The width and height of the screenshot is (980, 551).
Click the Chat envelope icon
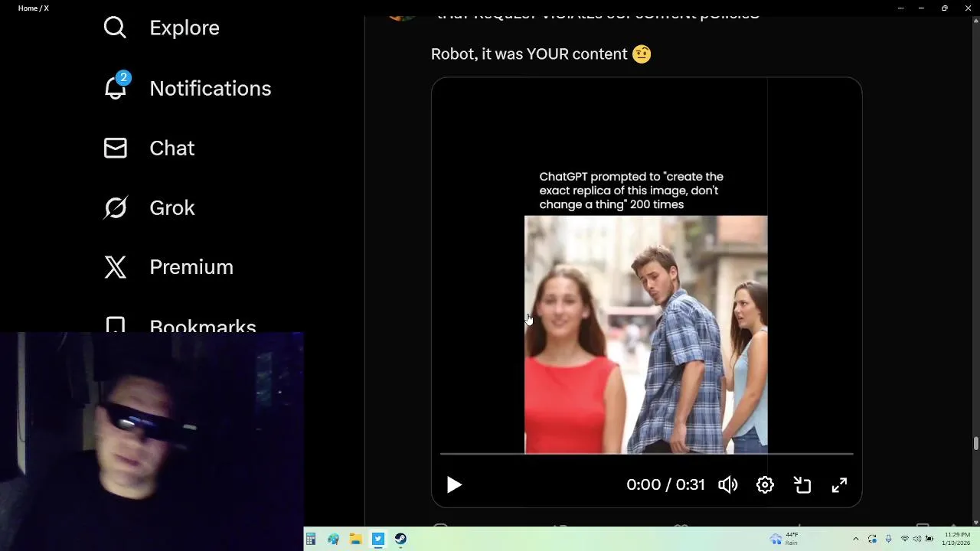click(x=115, y=148)
